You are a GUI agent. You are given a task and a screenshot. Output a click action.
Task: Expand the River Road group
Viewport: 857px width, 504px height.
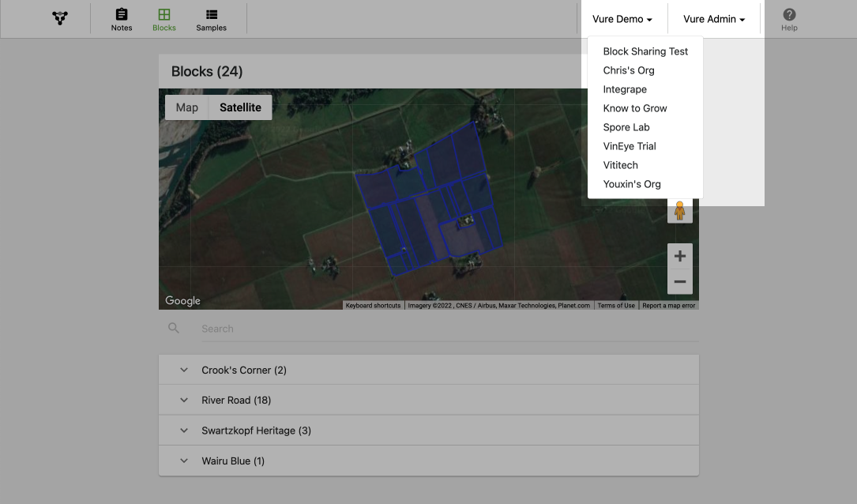point(184,401)
